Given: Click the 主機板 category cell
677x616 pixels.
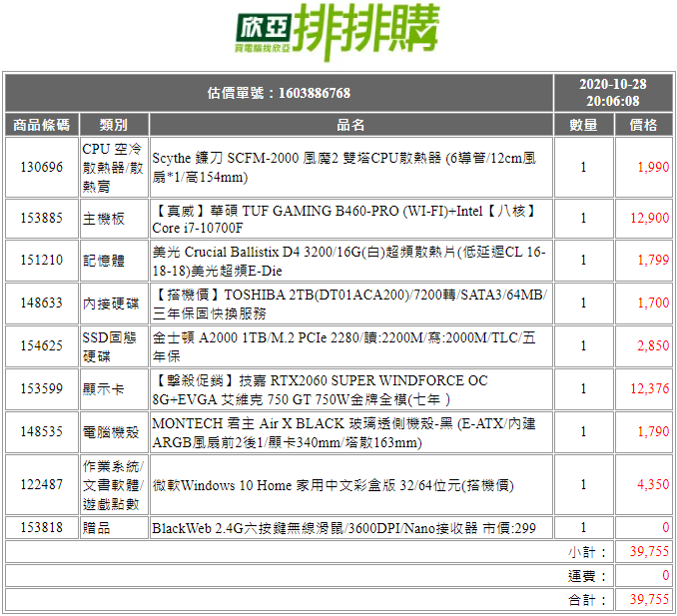Looking at the screenshot, I should click(x=114, y=219).
